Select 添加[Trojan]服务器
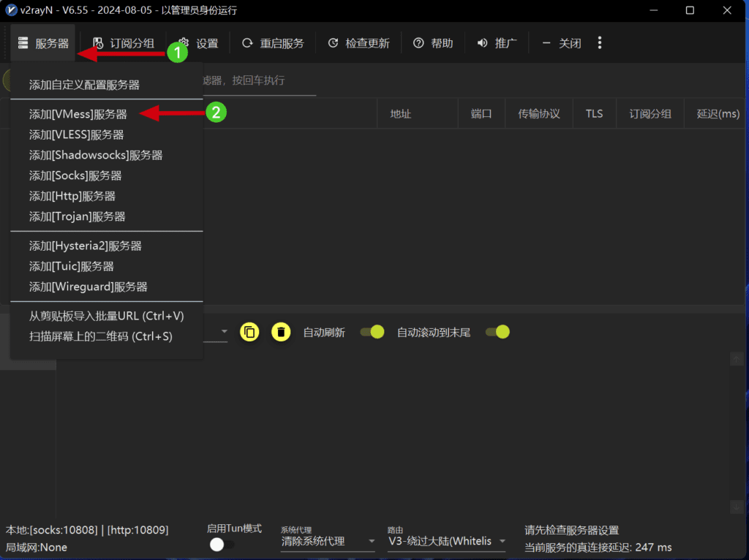The width and height of the screenshot is (749, 560). [107, 216]
